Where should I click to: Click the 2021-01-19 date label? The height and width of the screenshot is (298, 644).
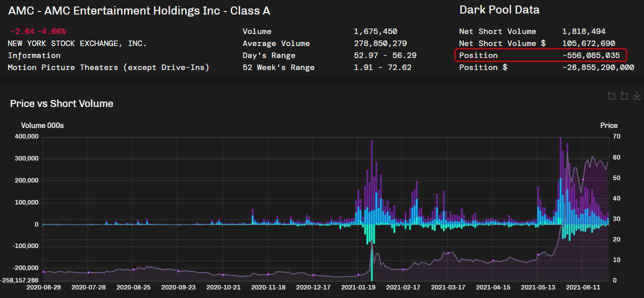(358, 287)
